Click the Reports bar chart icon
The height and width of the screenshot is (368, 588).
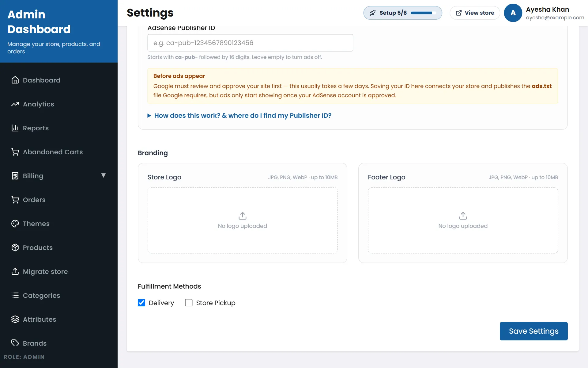point(15,128)
